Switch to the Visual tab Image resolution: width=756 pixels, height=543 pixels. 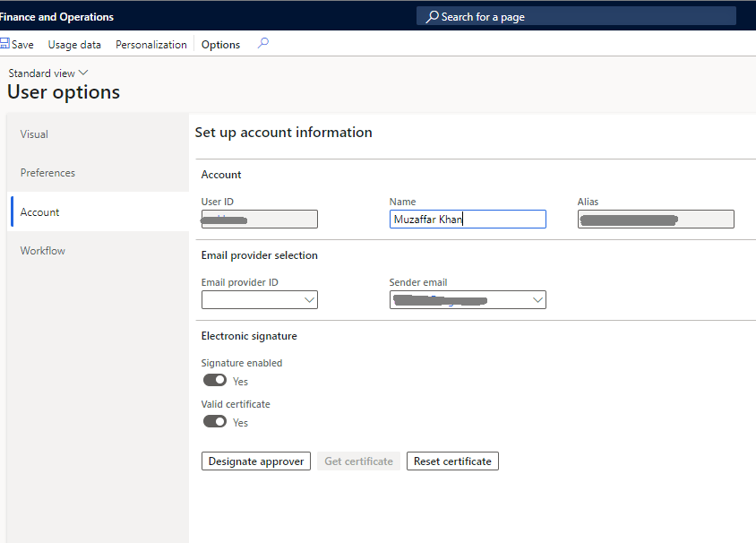34,134
